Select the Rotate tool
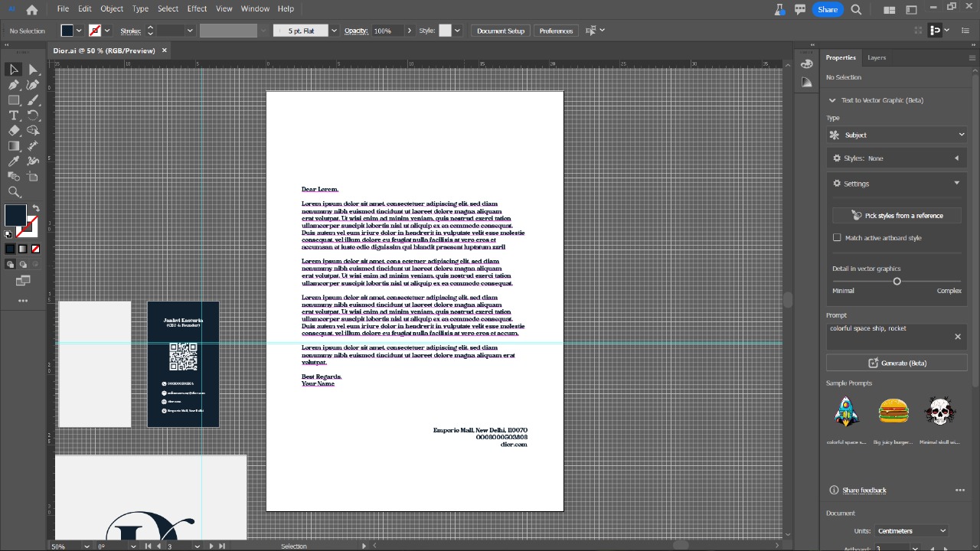The width and height of the screenshot is (980, 551). click(34, 115)
